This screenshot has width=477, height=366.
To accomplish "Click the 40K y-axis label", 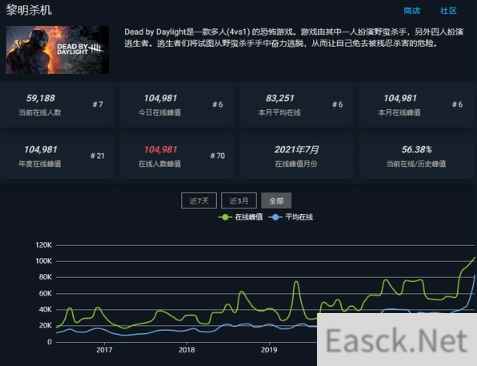I will pos(45,309).
